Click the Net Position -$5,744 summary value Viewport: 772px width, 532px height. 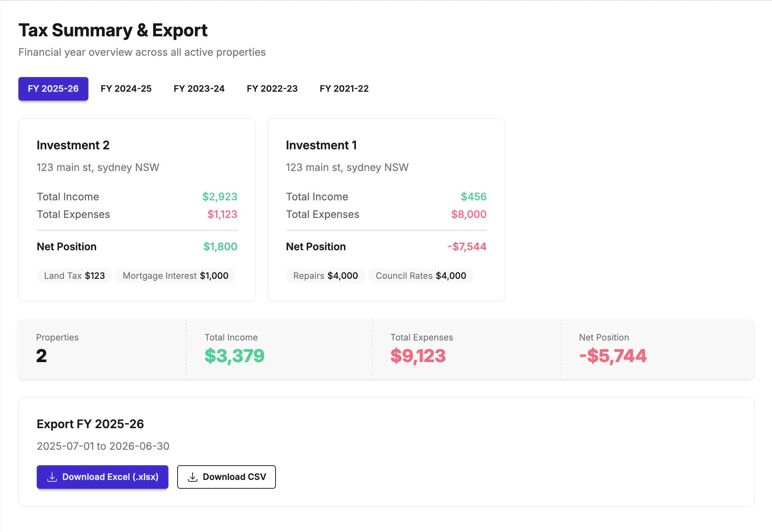612,355
